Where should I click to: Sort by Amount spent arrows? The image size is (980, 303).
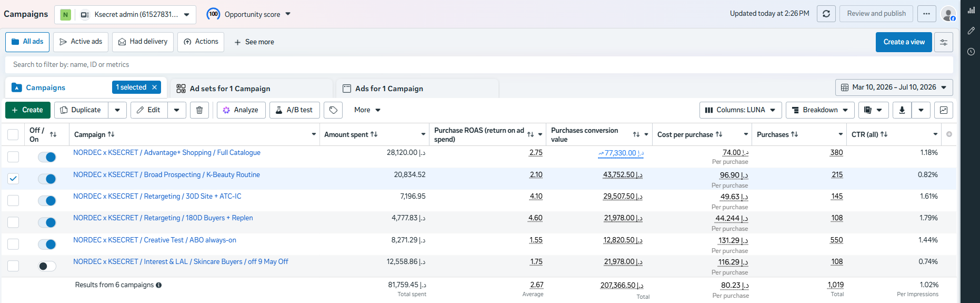click(374, 134)
